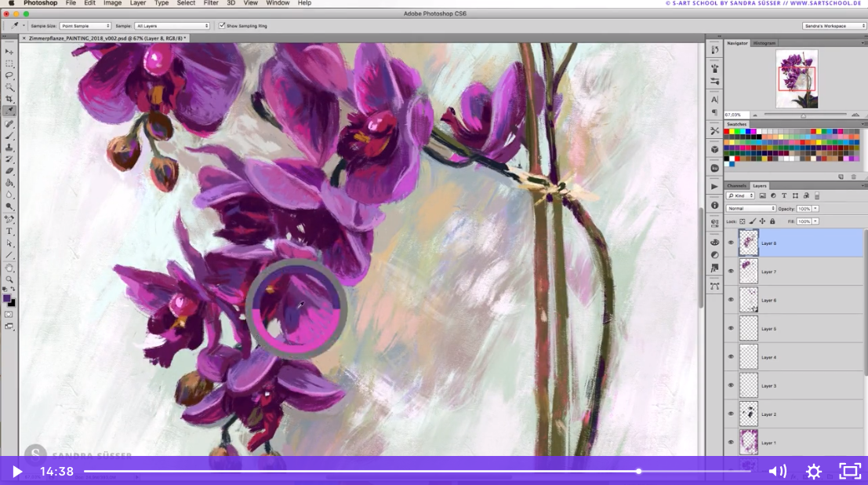868x485 pixels.
Task: Toggle layer filtering switch on or off
Action: pos(817,195)
